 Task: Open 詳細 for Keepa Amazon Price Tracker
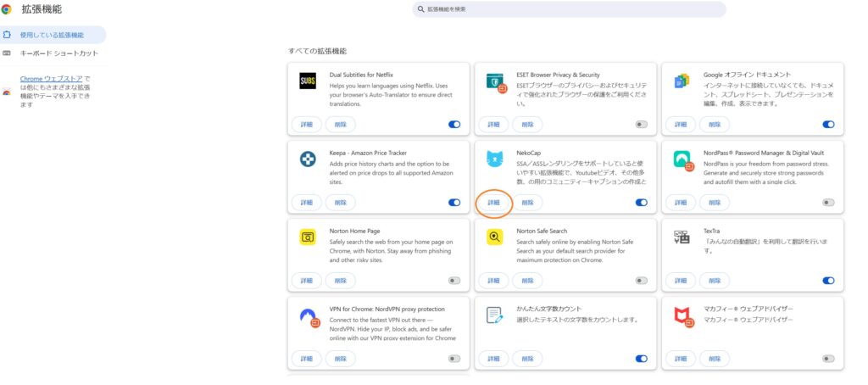pos(307,203)
